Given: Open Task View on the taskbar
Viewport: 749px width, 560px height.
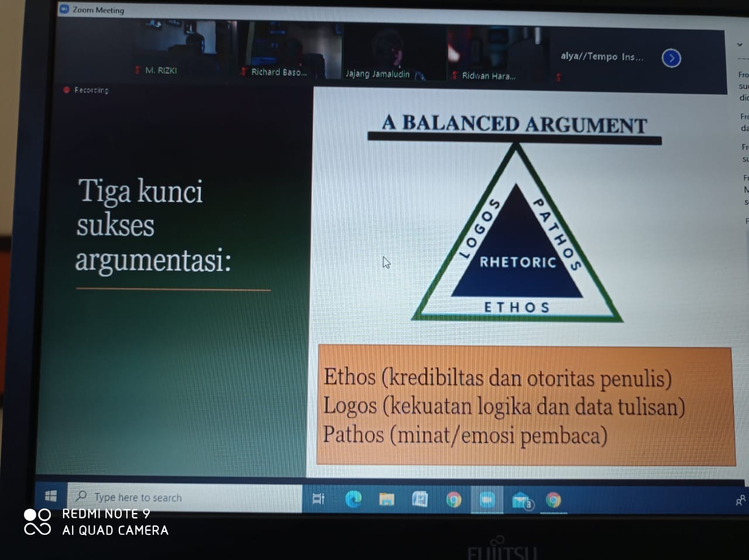Looking at the screenshot, I should click(x=318, y=499).
